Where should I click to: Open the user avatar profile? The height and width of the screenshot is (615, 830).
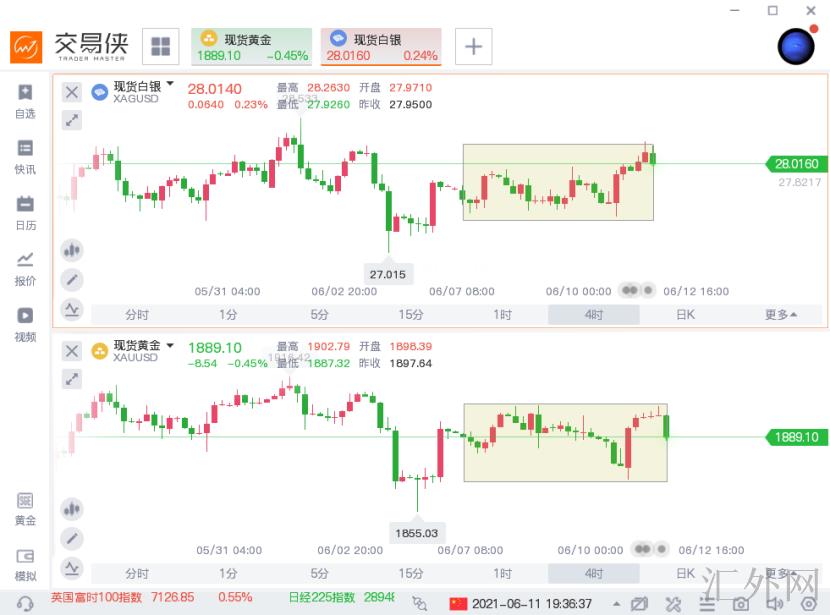(796, 47)
